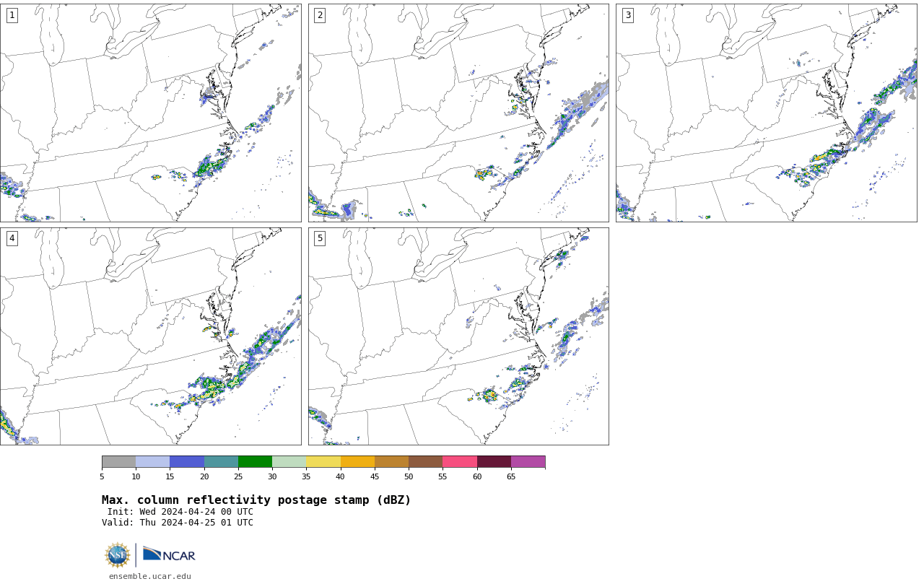924x584 pixels.
Task: Click the Init: Wed 2024-04-24 00 UTC line
Action: (180, 512)
